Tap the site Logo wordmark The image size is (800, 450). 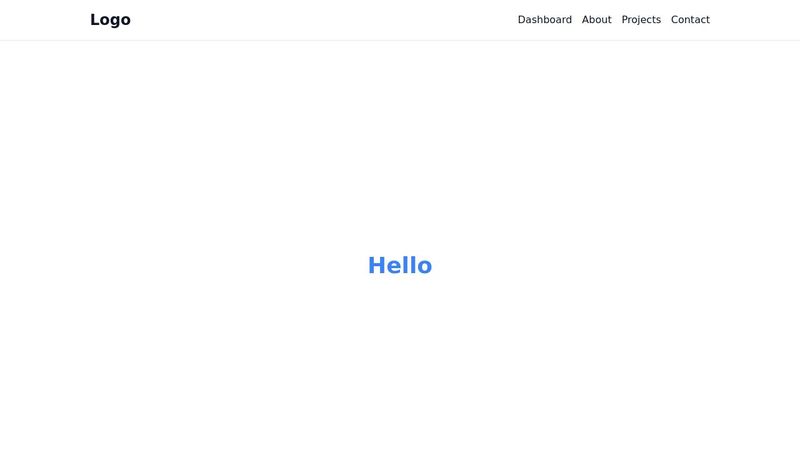pyautogui.click(x=110, y=20)
